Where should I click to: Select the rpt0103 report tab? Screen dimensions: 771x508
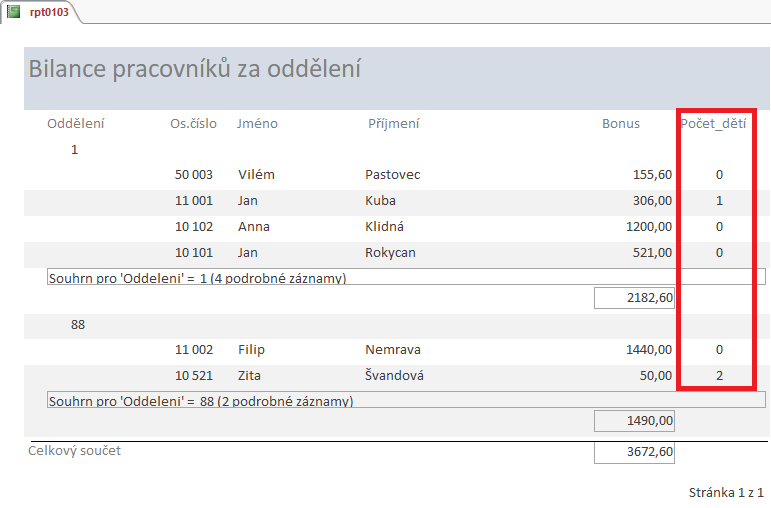(48, 12)
